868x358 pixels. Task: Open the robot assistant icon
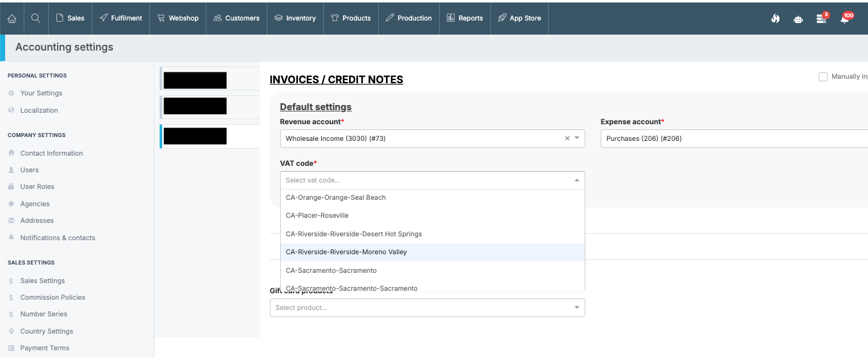click(x=798, y=19)
